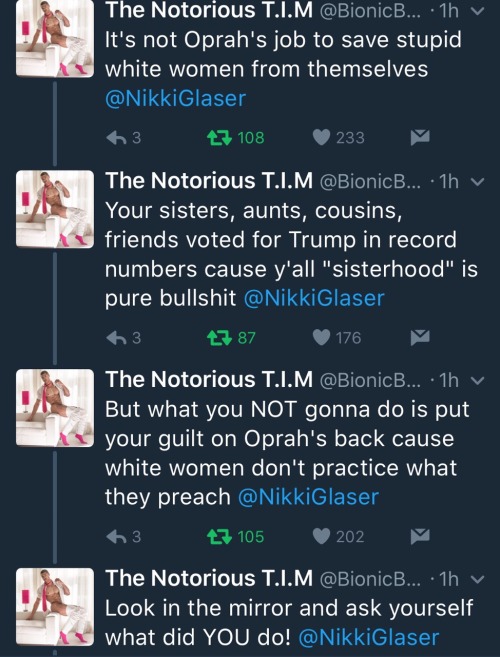Open The Notorious T.I.M name on the second tweet
Screen dimensions: 500x657
tap(209, 181)
